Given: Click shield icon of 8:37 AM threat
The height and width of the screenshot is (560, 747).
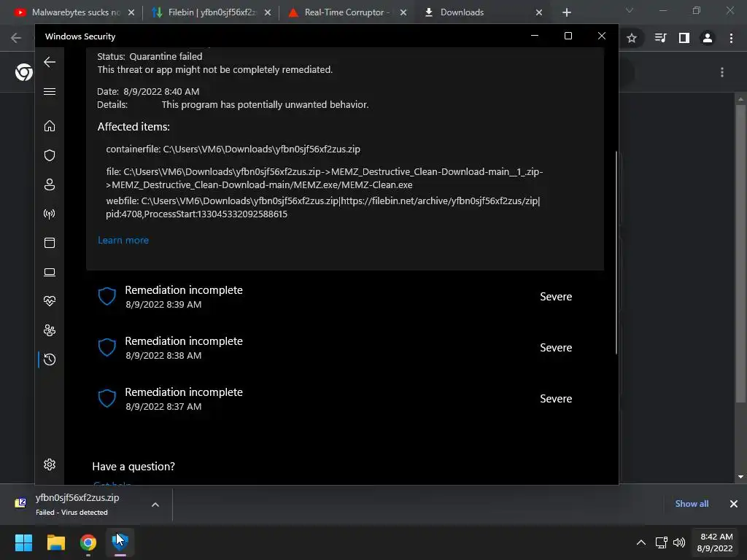Looking at the screenshot, I should click(x=107, y=399).
